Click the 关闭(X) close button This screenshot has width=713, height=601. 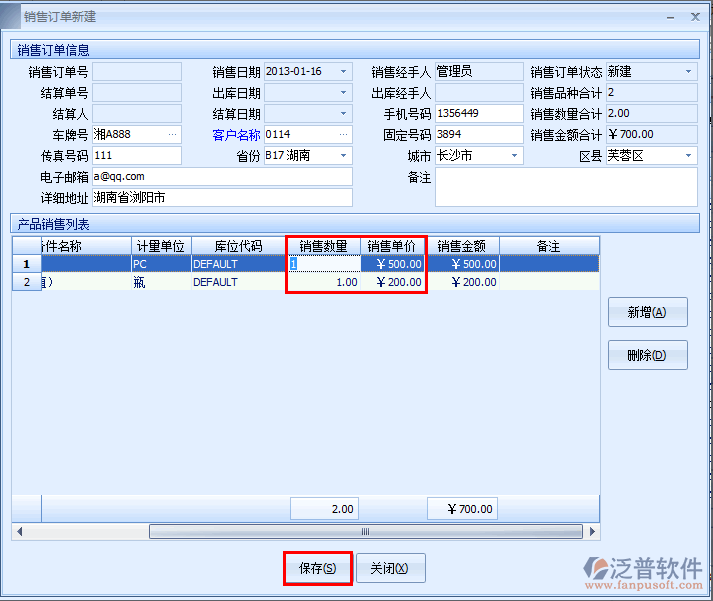pos(390,568)
